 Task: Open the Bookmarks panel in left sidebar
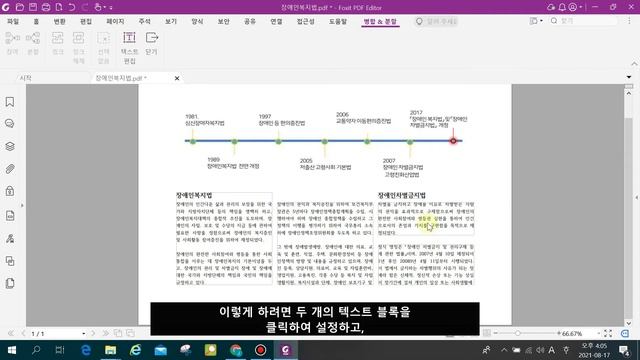point(10,102)
